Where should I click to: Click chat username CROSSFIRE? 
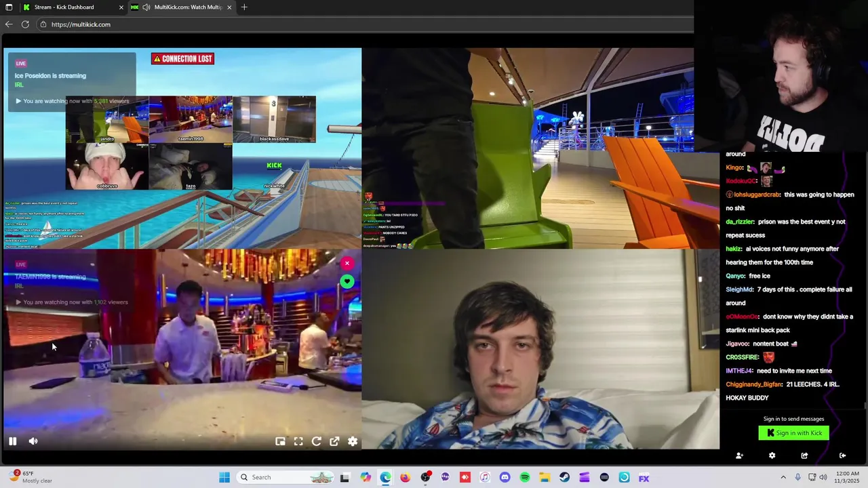(743, 357)
